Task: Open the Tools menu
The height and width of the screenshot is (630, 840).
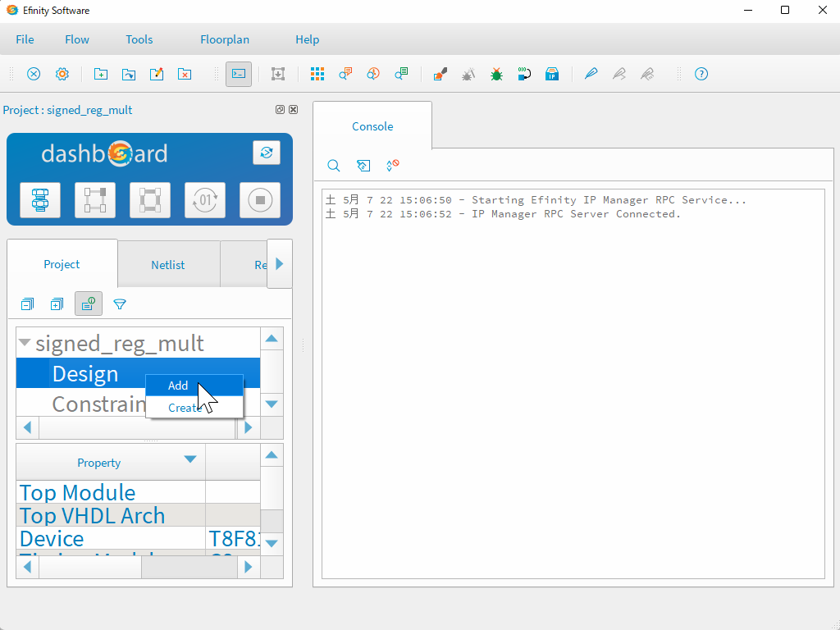Action: coord(139,39)
